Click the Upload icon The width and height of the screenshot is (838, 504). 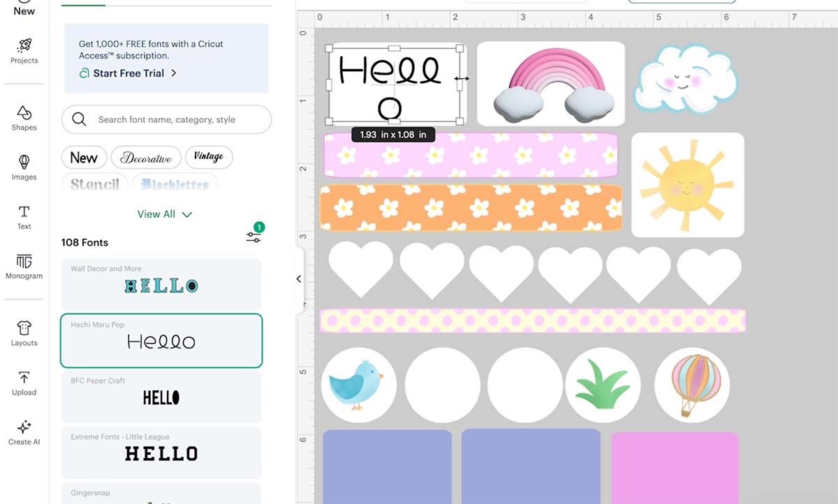(x=24, y=383)
